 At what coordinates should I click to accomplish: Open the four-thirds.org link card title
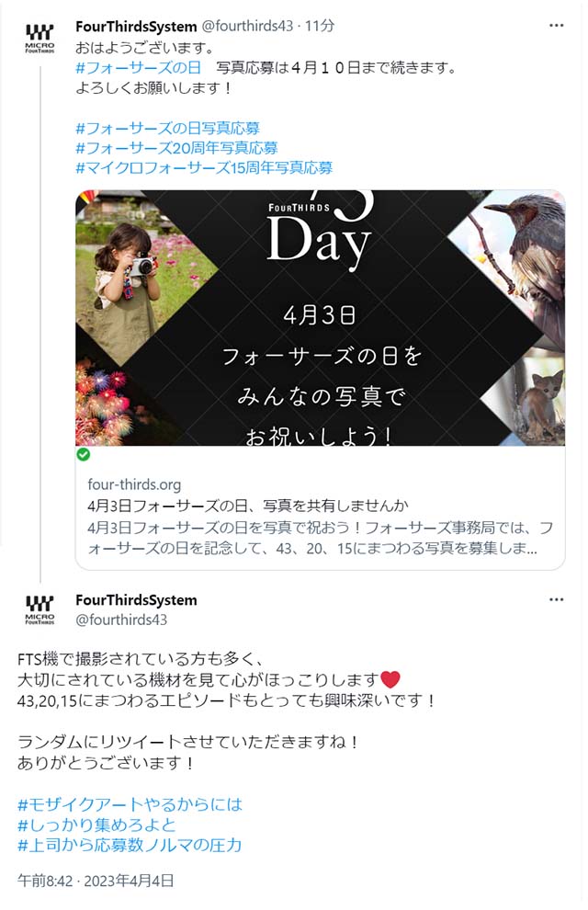pyautogui.click(x=248, y=506)
